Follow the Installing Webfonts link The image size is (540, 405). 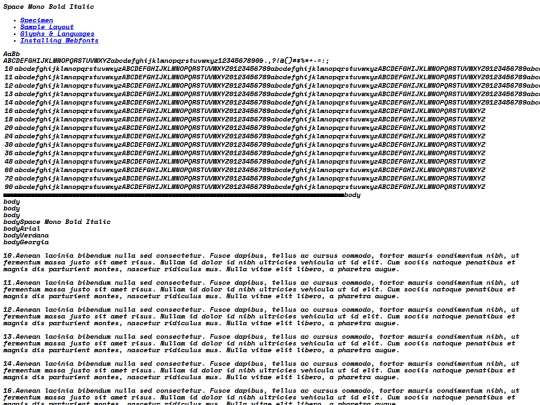[59, 41]
